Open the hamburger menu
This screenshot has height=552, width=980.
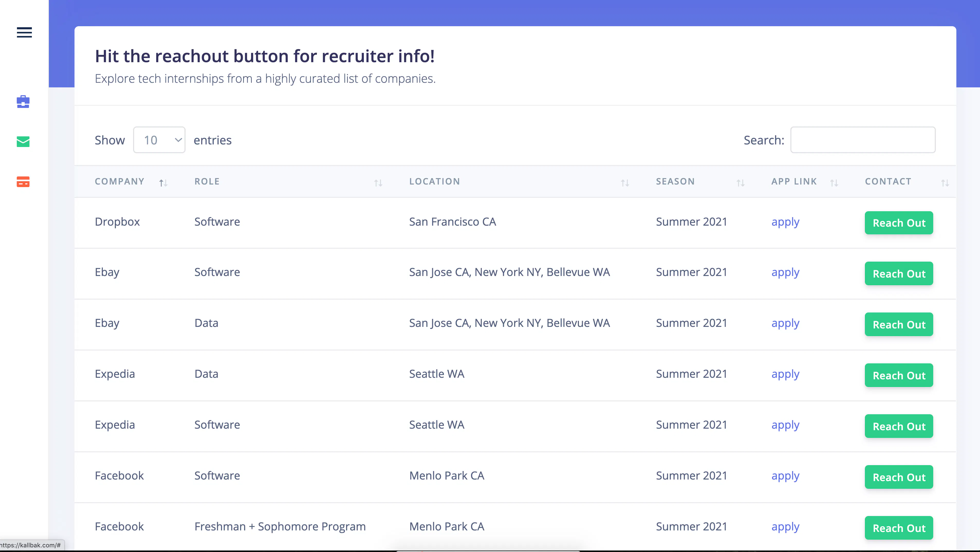click(x=24, y=32)
